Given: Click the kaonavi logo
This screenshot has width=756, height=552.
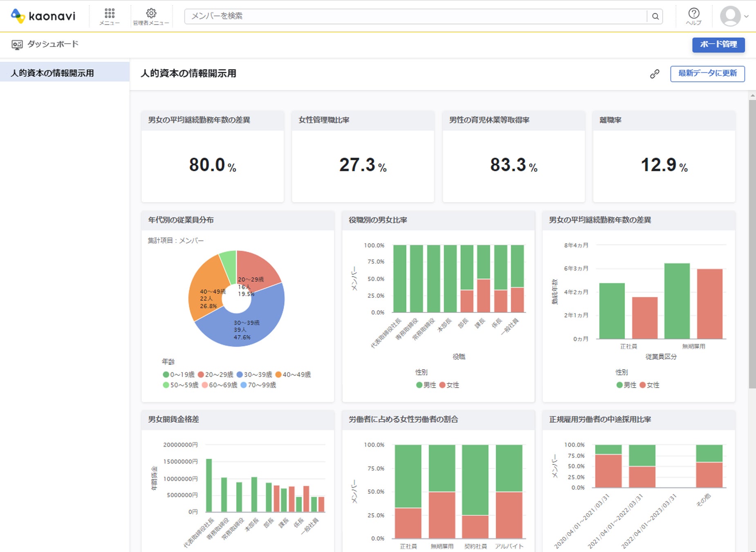Looking at the screenshot, I should coord(43,16).
